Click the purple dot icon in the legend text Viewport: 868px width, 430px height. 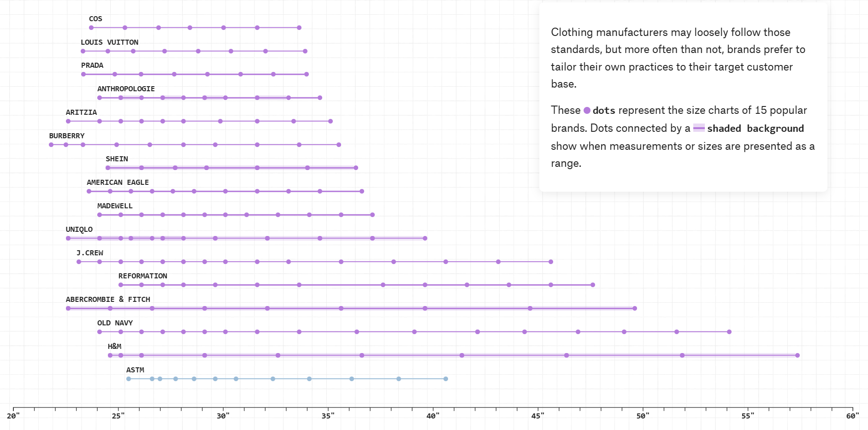click(x=587, y=111)
